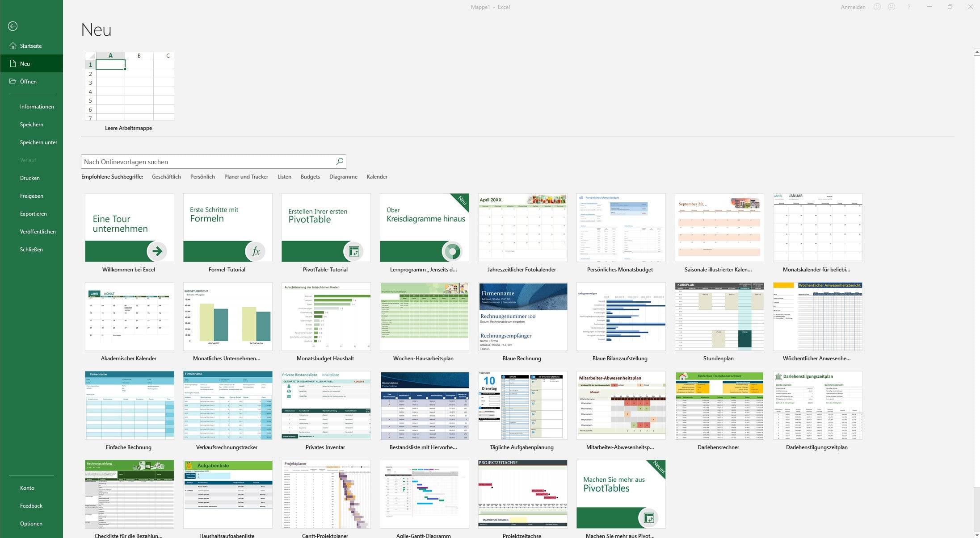Open the Optionen menu item
This screenshot has height=538, width=980.
click(30, 523)
